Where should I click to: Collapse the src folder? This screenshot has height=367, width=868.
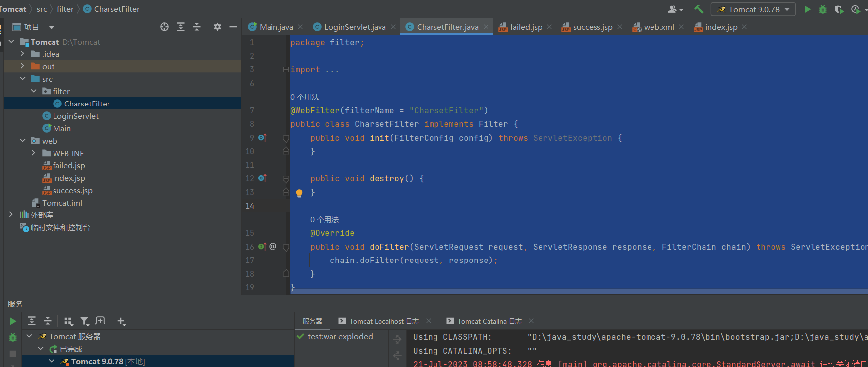tap(22, 79)
